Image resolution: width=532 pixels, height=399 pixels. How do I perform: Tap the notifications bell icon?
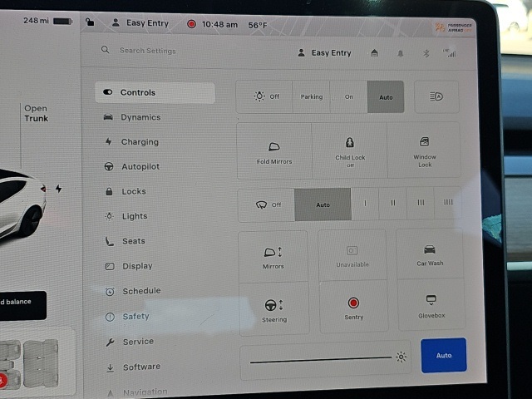pyautogui.click(x=401, y=53)
